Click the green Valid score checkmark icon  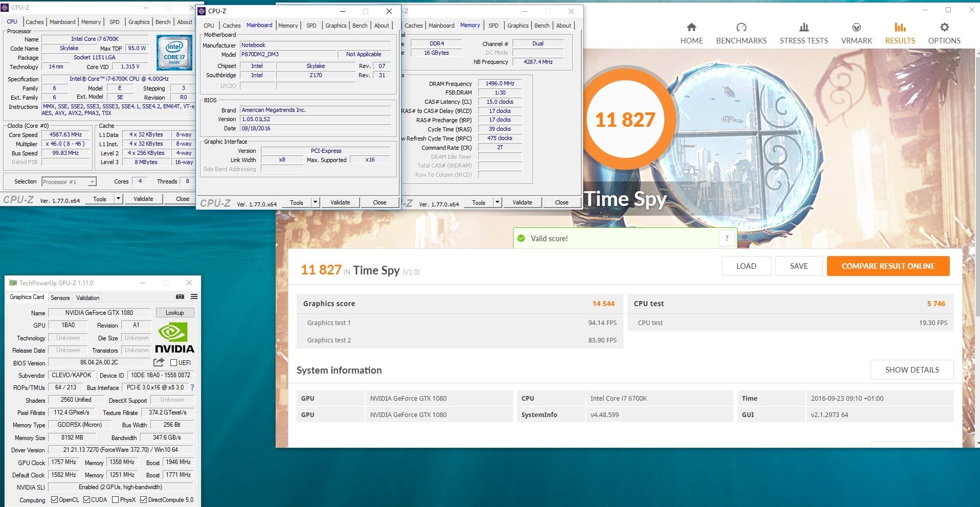click(521, 238)
